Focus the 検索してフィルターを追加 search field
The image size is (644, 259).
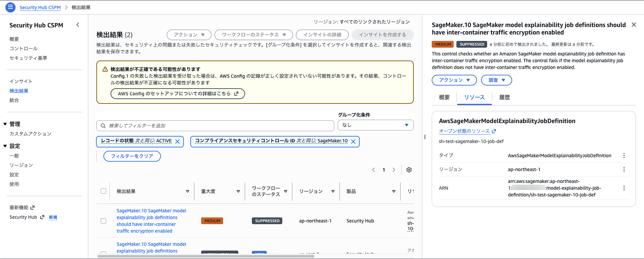point(215,126)
